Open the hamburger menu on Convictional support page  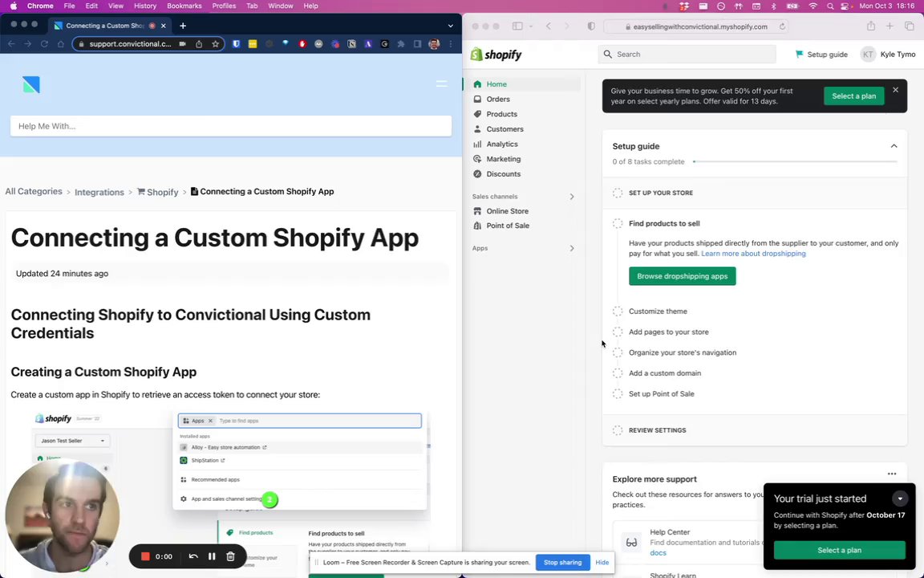[441, 83]
